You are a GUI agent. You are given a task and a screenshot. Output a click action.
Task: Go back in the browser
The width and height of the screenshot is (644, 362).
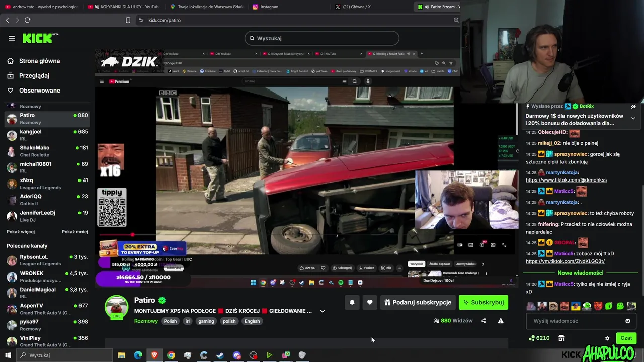[7, 20]
